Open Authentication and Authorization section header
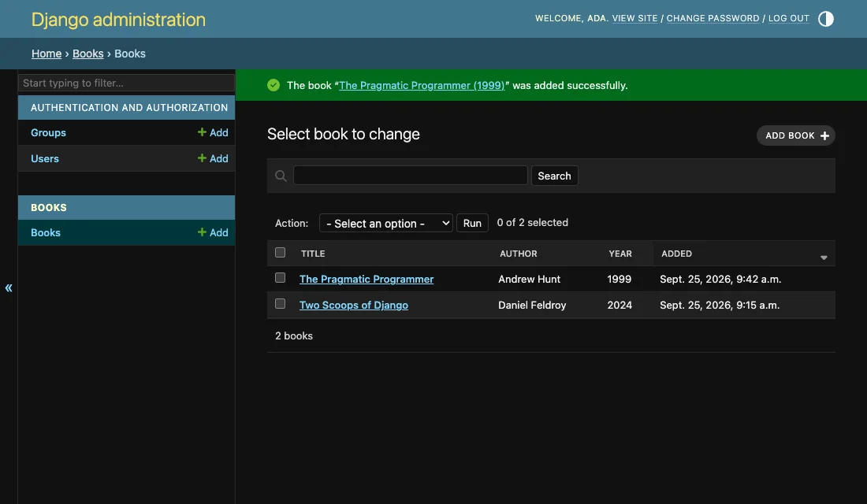Viewport: 867px width, 504px height. click(129, 108)
